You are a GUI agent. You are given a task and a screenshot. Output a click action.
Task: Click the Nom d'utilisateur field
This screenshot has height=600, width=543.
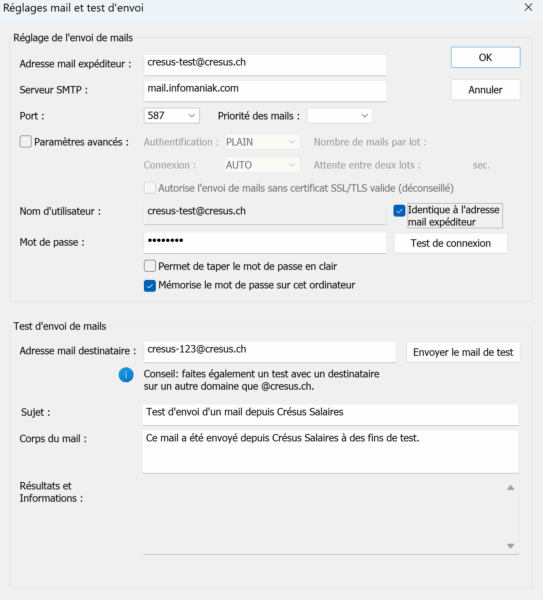[x=265, y=213]
